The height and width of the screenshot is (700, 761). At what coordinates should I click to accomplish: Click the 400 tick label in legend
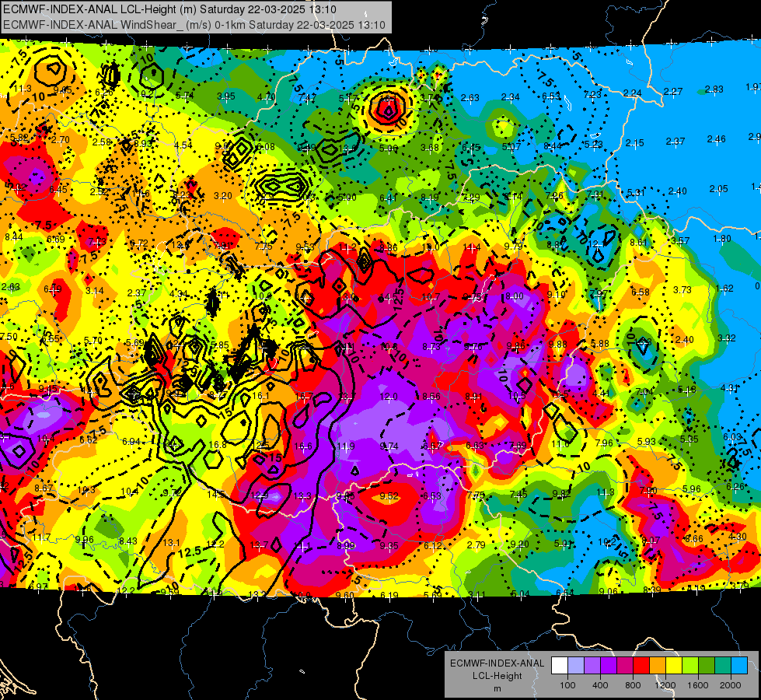(600, 685)
